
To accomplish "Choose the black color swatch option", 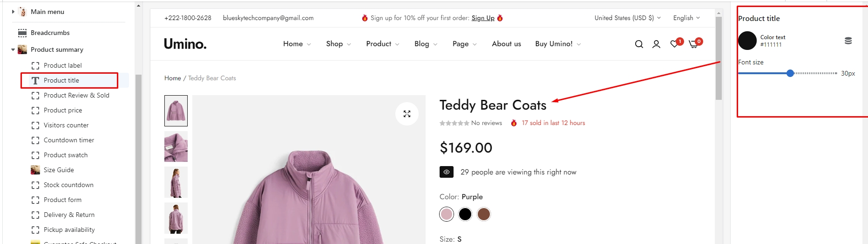I will 465,214.
